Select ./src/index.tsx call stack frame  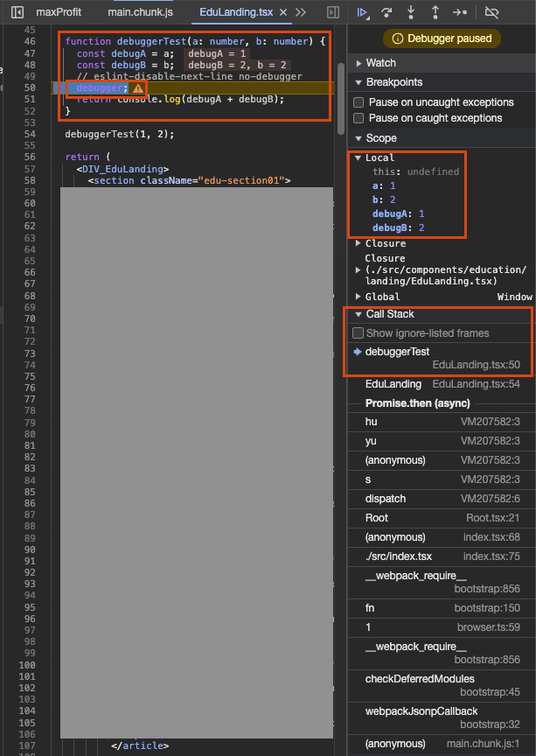point(441,556)
